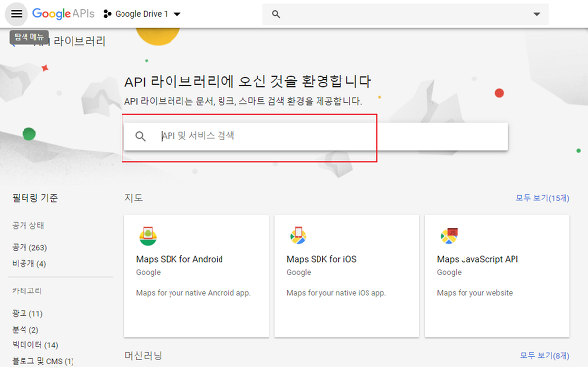The height and width of the screenshot is (367, 588).
Task: Click the '필터링 기준' heading
Action: click(35, 198)
